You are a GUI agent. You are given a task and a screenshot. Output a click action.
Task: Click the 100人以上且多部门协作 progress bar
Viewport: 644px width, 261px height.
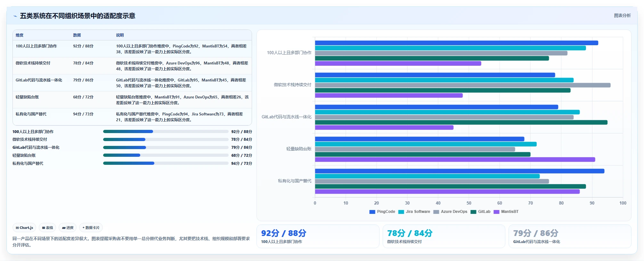click(x=166, y=131)
